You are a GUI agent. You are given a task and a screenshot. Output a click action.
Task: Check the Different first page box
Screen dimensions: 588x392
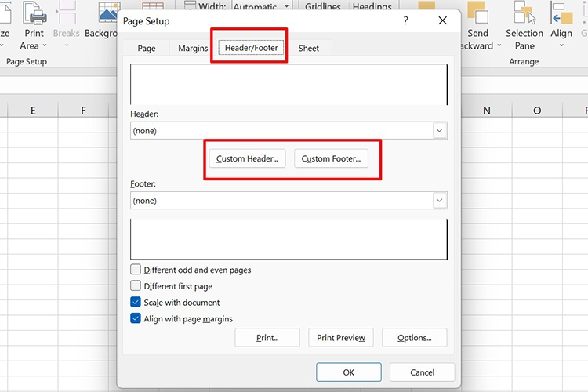click(x=136, y=286)
